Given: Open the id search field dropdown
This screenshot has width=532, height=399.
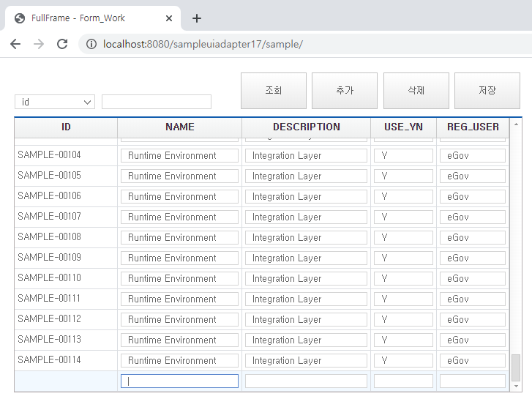Looking at the screenshot, I should [55, 102].
